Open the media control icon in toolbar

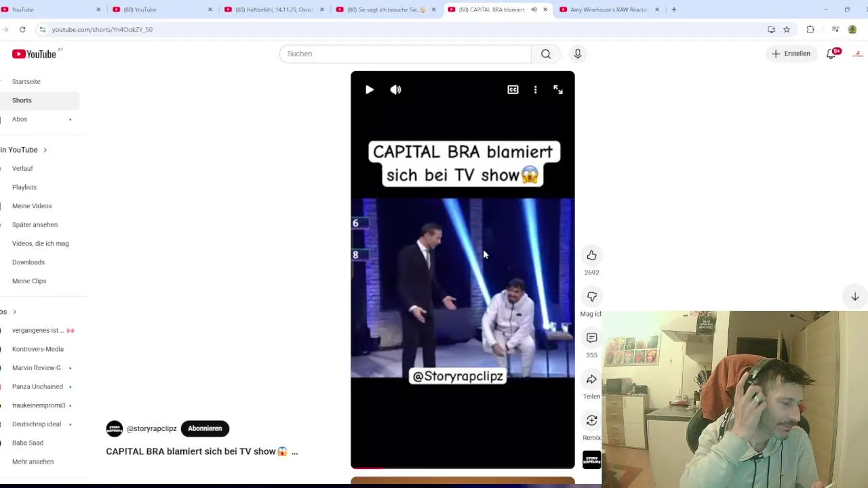835,30
